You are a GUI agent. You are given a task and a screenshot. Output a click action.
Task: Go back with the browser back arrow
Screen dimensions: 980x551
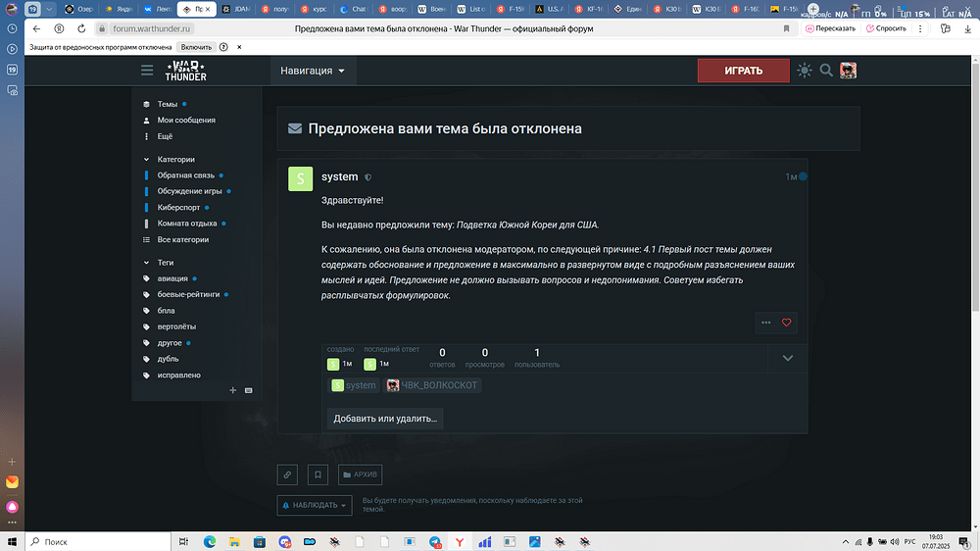pyautogui.click(x=36, y=28)
